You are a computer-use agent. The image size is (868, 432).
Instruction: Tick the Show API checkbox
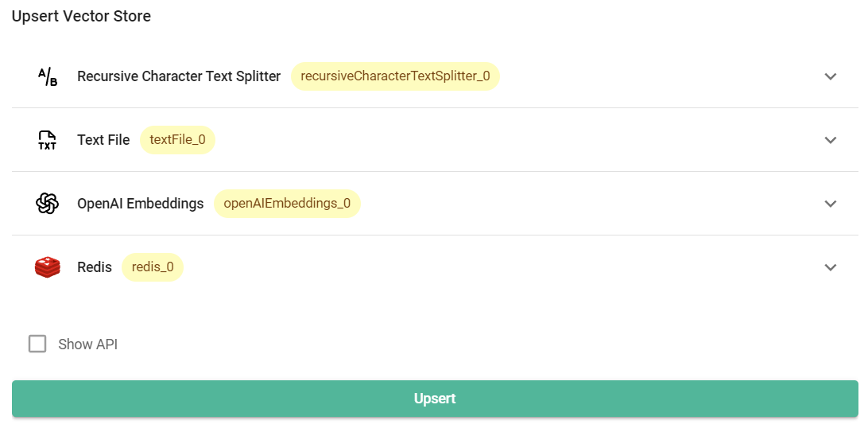coord(37,344)
